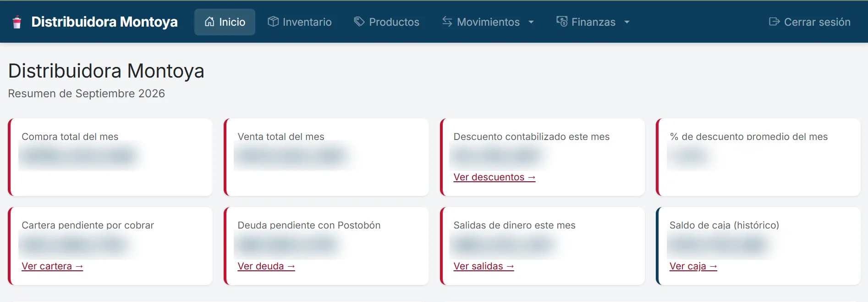The image size is (868, 302).
Task: Follow the Ver cartera link
Action: 52,266
